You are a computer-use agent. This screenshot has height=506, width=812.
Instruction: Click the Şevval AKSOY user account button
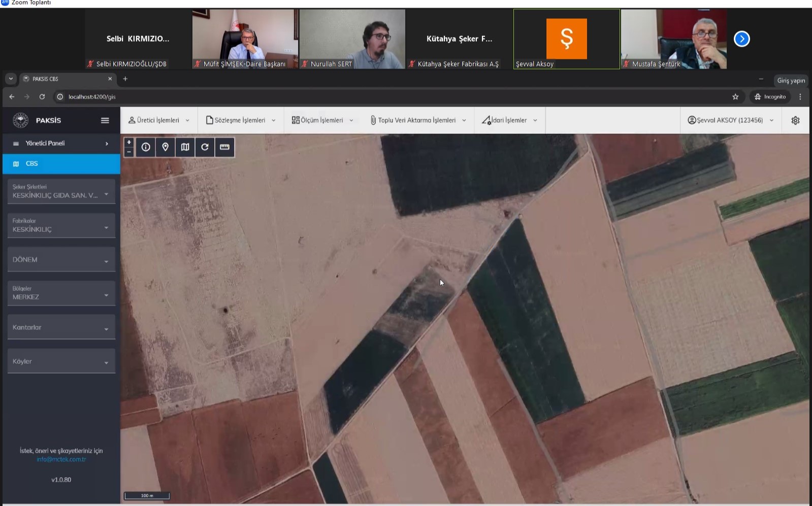[x=730, y=120]
